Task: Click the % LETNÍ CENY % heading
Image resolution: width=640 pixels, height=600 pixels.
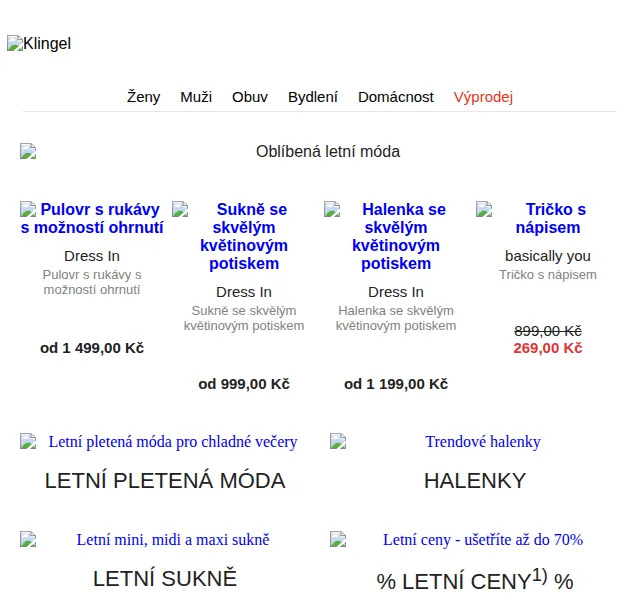Action: (x=475, y=580)
